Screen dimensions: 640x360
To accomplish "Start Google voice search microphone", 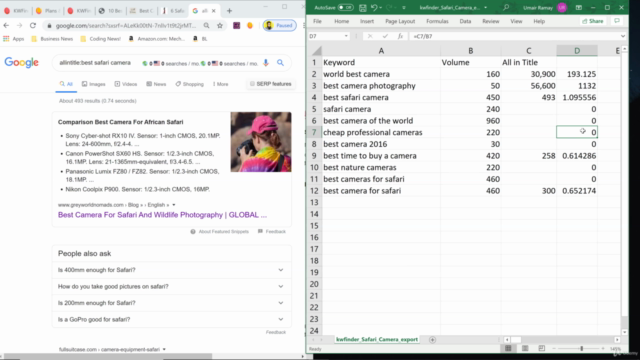I will coord(266,63).
